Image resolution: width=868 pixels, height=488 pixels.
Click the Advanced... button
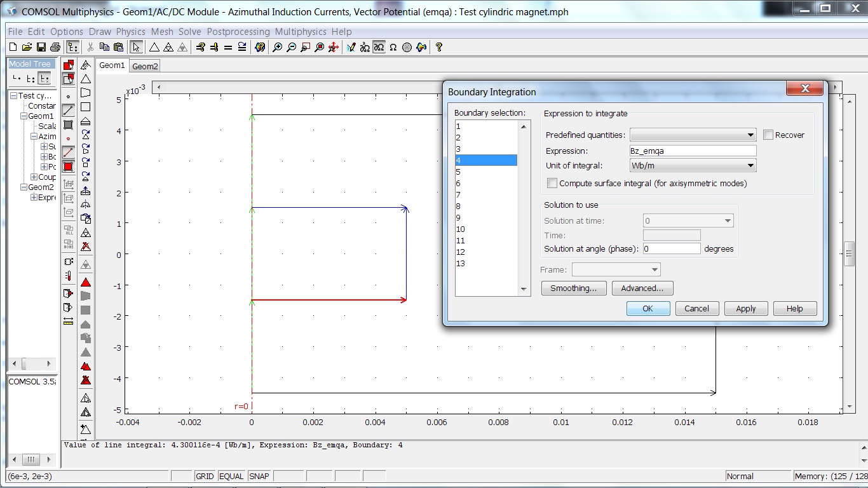642,288
